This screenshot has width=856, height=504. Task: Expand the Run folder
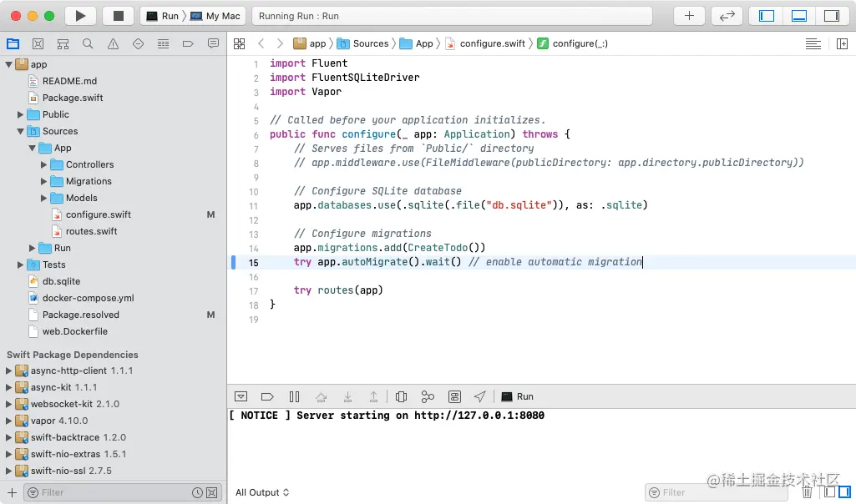tap(32, 248)
